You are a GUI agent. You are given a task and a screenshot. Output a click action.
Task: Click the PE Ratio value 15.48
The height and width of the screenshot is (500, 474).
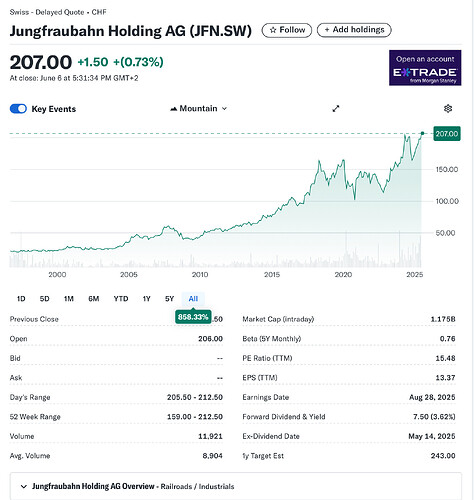445,358
